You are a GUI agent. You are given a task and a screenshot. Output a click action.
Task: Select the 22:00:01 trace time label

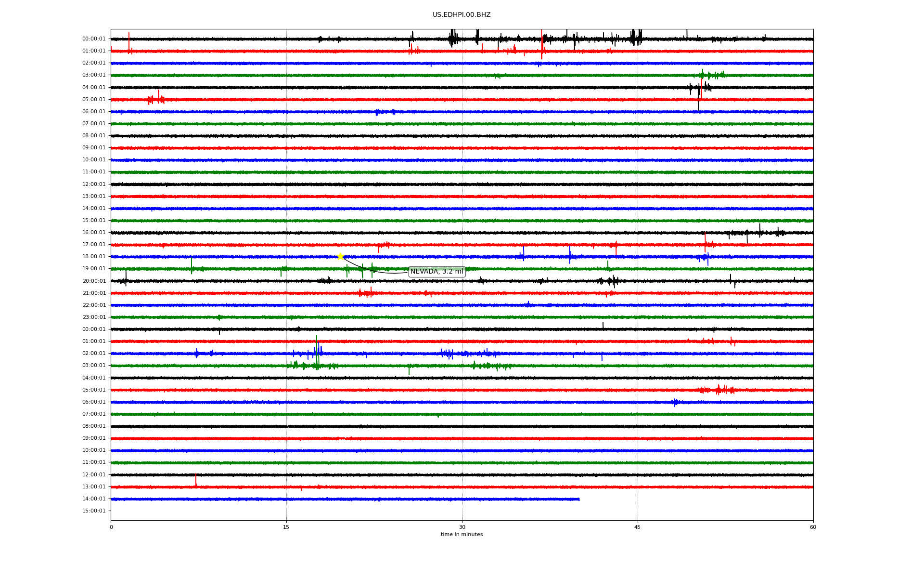94,305
